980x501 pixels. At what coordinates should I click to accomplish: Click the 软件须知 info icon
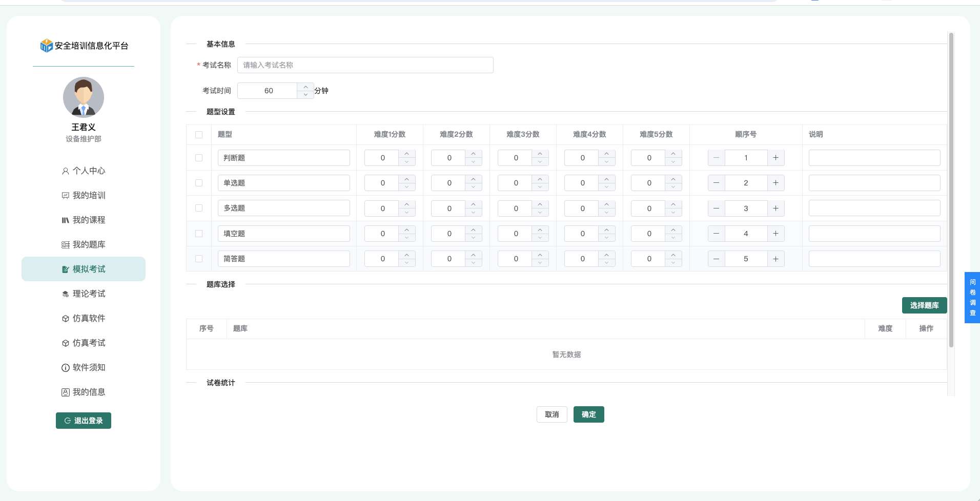coord(66,368)
